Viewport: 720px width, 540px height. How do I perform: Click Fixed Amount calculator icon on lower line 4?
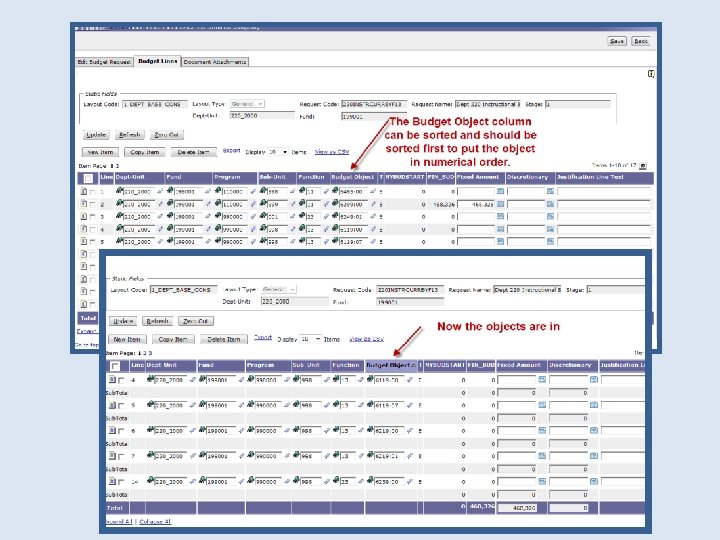pyautogui.click(x=542, y=379)
